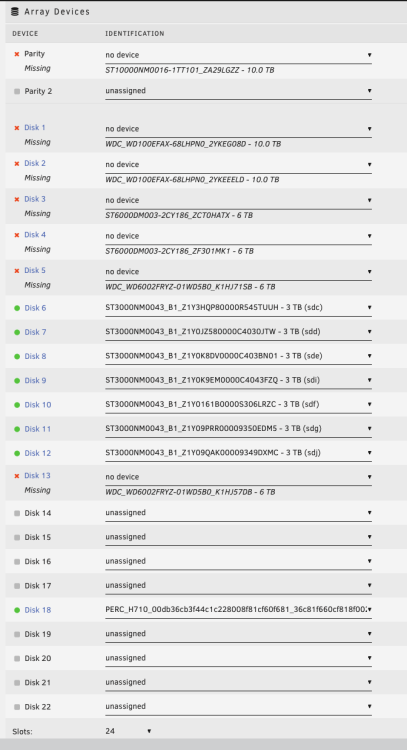Open the Disk 13 device dropdown
This screenshot has width=407, height=750.
point(239,477)
